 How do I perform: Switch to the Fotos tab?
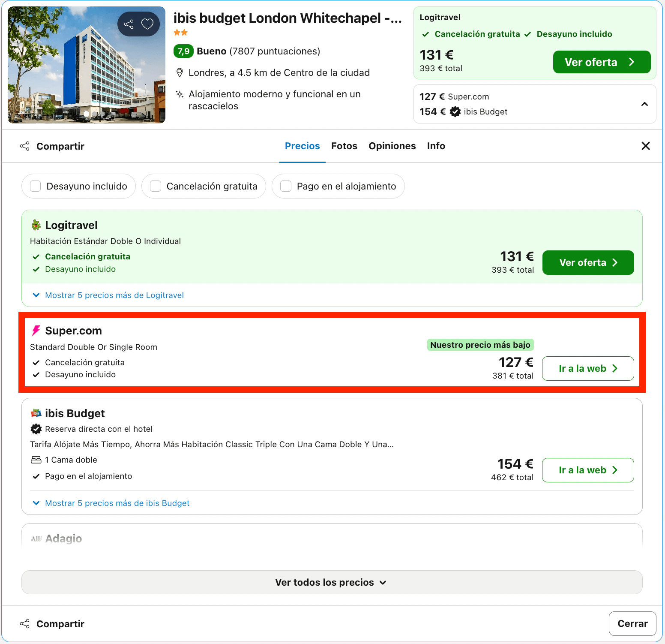click(x=344, y=146)
